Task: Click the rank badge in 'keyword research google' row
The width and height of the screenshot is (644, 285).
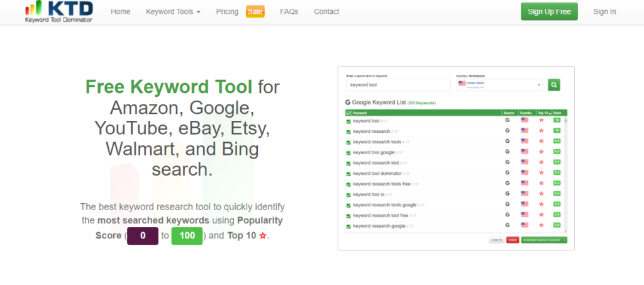Action: pos(557,225)
